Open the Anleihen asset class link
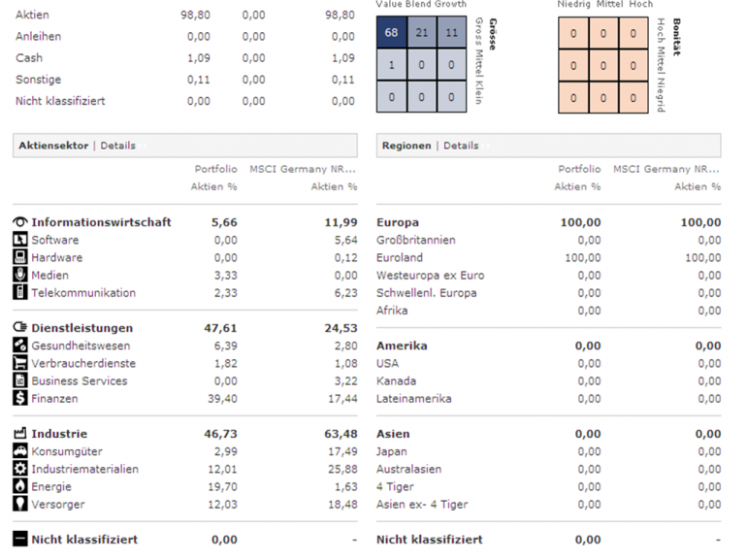 38,36
